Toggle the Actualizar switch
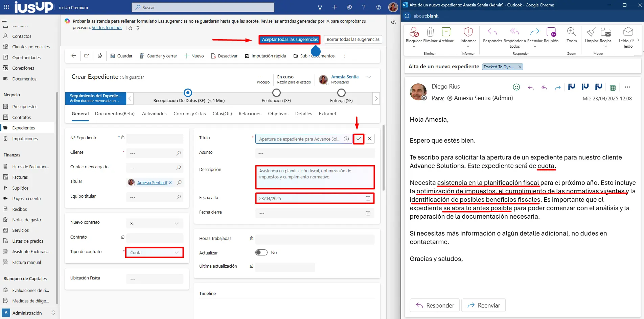This screenshot has height=319, width=644. [x=261, y=252]
